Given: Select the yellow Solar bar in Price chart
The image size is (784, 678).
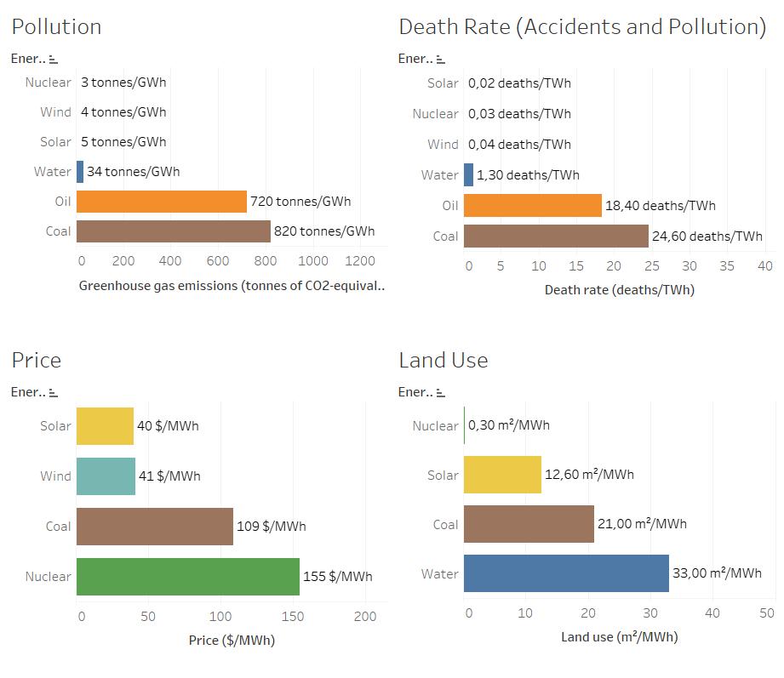Looking at the screenshot, I should pyautogui.click(x=105, y=426).
